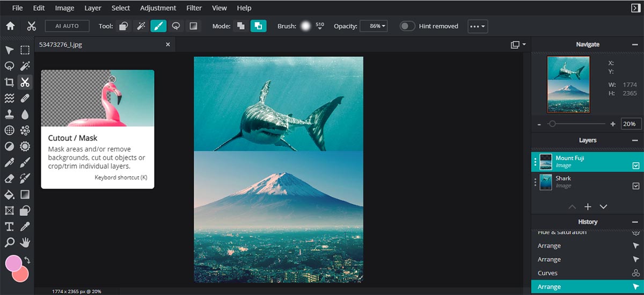Open the Filter menu

click(194, 8)
